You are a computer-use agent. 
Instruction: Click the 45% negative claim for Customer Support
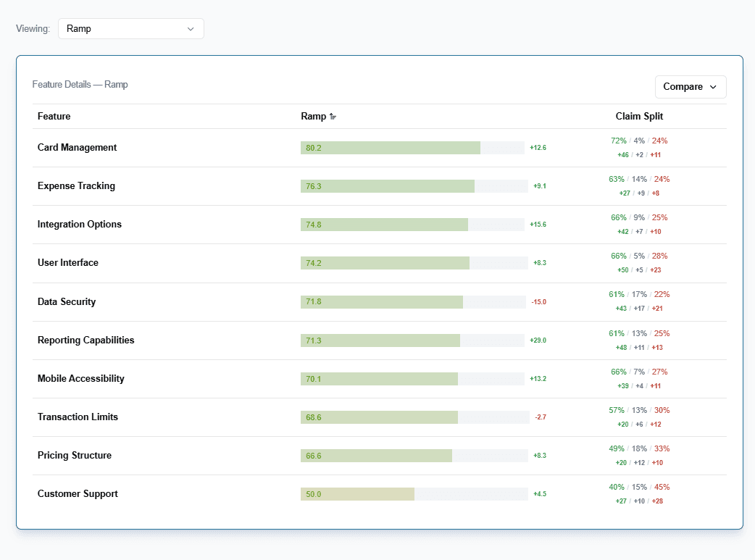[662, 488]
